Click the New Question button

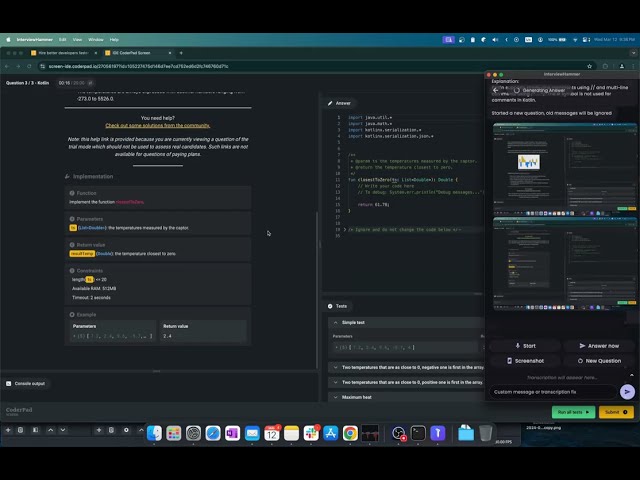click(599, 361)
